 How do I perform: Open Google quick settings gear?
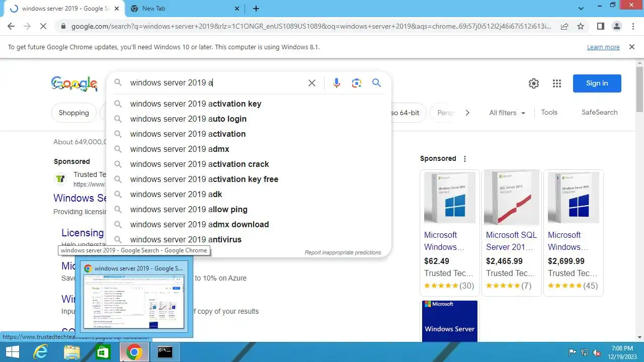(534, 83)
